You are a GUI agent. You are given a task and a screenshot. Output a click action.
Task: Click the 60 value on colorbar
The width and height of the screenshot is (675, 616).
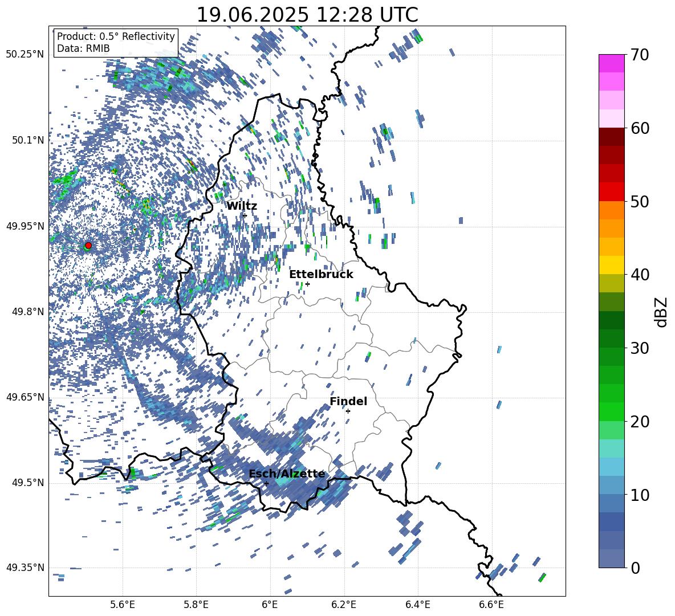[640, 128]
